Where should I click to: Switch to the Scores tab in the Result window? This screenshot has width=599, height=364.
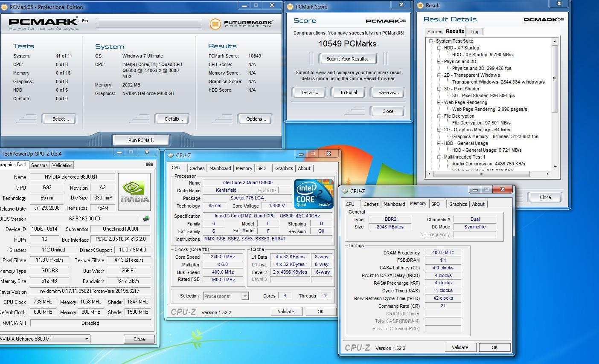tap(435, 32)
